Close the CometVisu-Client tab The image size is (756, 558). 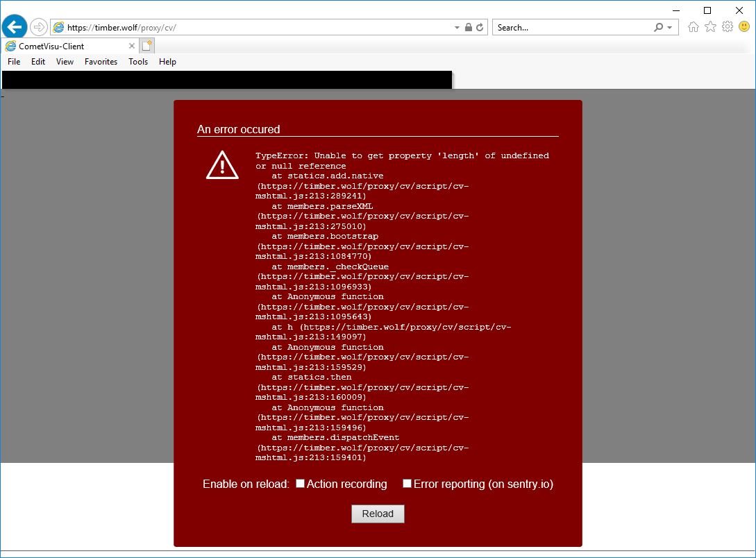[132, 46]
